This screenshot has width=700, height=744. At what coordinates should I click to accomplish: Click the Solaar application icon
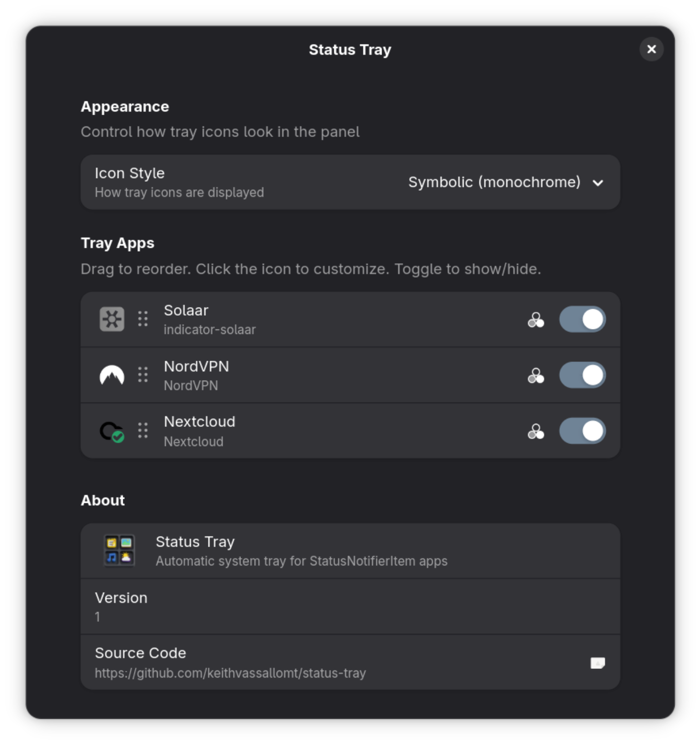click(x=113, y=319)
